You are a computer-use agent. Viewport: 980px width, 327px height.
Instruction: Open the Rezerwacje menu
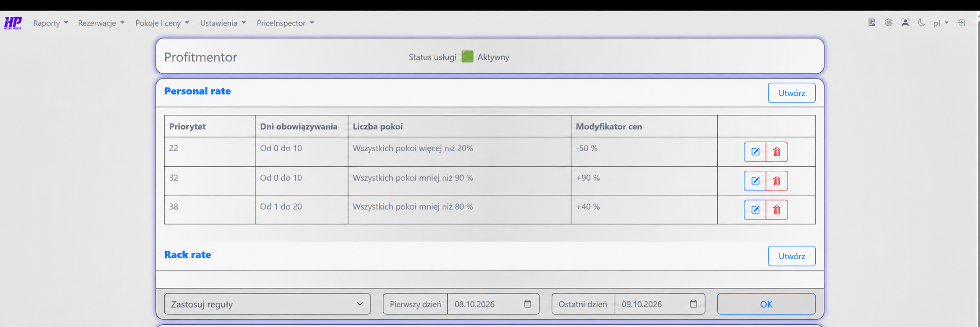pos(101,23)
